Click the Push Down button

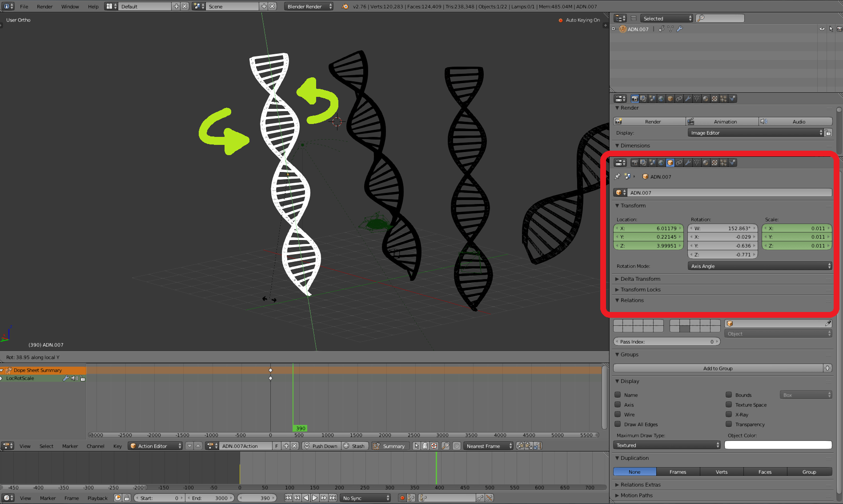click(321, 446)
